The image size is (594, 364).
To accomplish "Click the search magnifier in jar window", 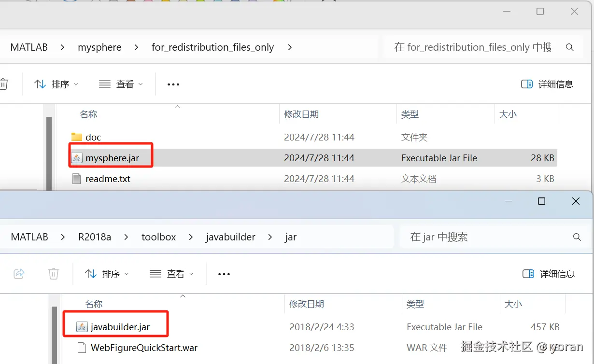I will (577, 237).
